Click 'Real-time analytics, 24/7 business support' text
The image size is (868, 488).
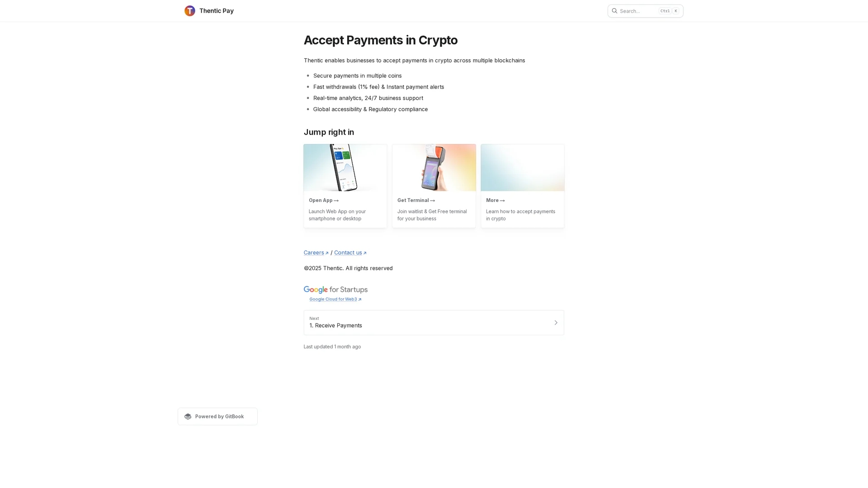[368, 98]
